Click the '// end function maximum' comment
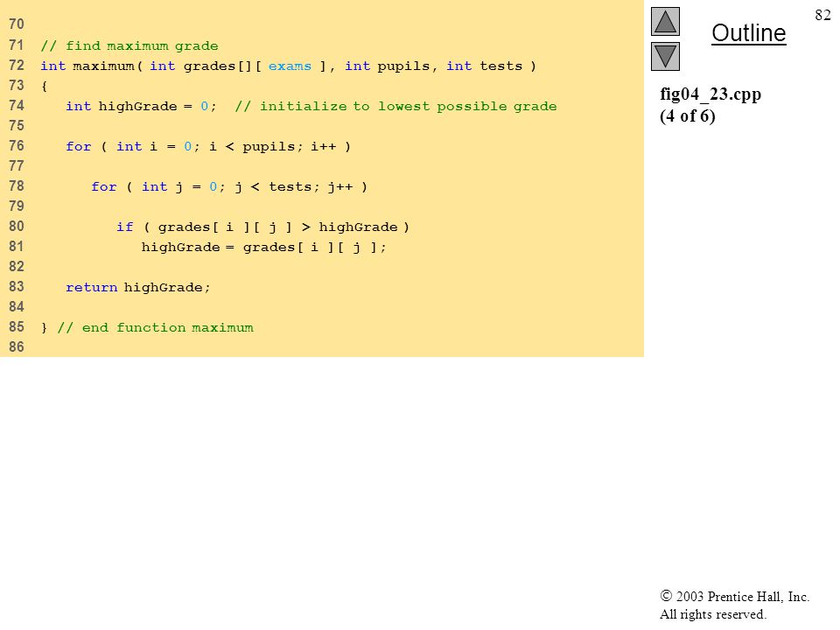The image size is (840, 630). pyautogui.click(x=156, y=327)
